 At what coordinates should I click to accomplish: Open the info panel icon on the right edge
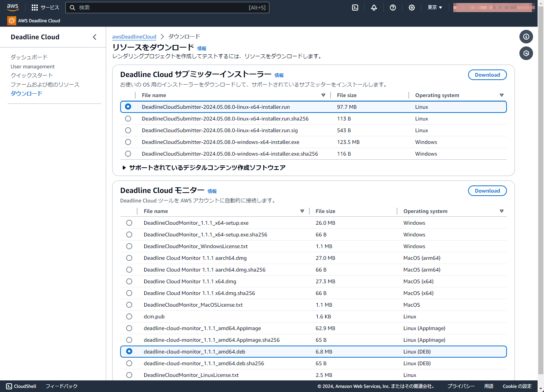(526, 37)
